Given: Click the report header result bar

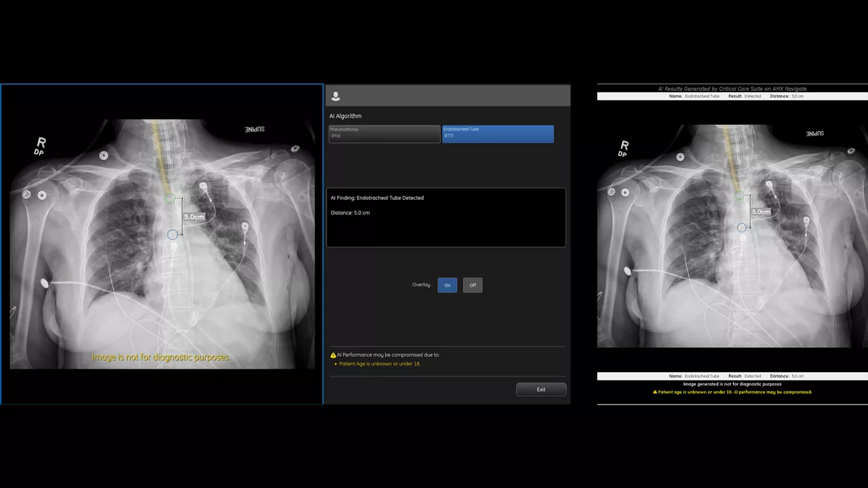Looking at the screenshot, I should [x=732, y=96].
